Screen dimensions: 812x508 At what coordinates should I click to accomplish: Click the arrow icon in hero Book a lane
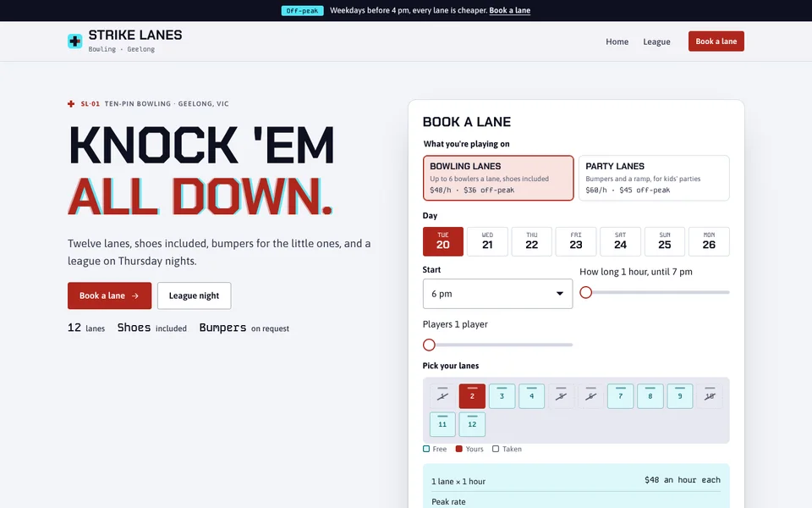point(135,295)
